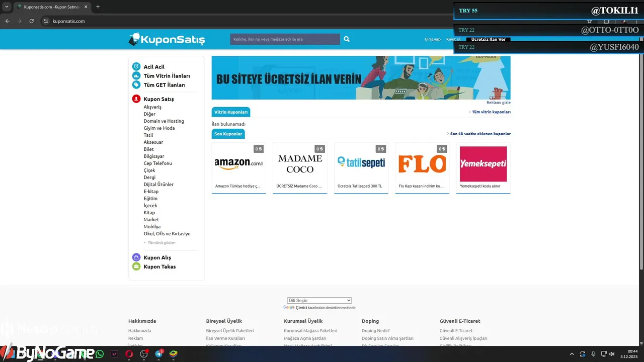The height and width of the screenshot is (362, 644).
Task: Open the Acil Acil menu item
Action: click(x=154, y=67)
